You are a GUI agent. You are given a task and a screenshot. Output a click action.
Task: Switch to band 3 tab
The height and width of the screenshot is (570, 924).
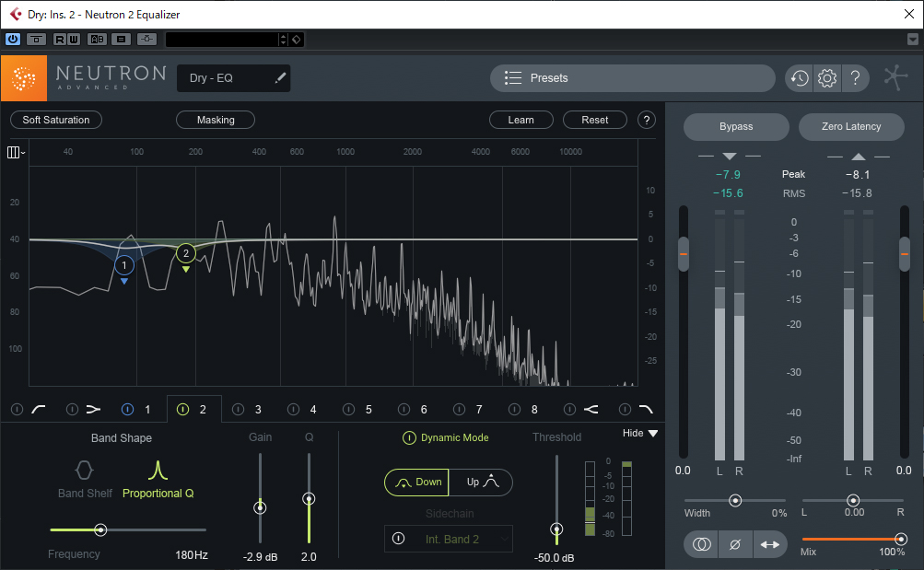[258, 409]
